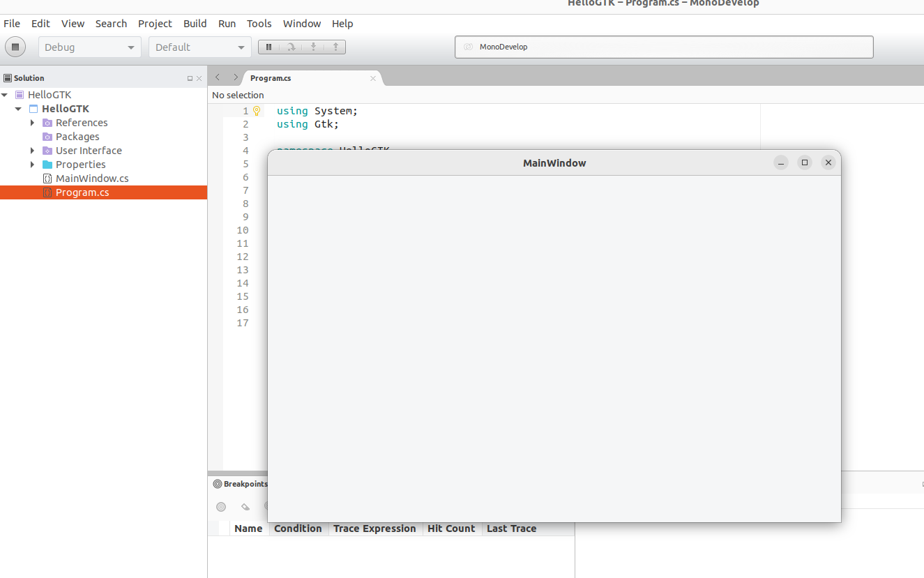Open the Run menu
Image resolution: width=924 pixels, height=578 pixels.
click(227, 24)
